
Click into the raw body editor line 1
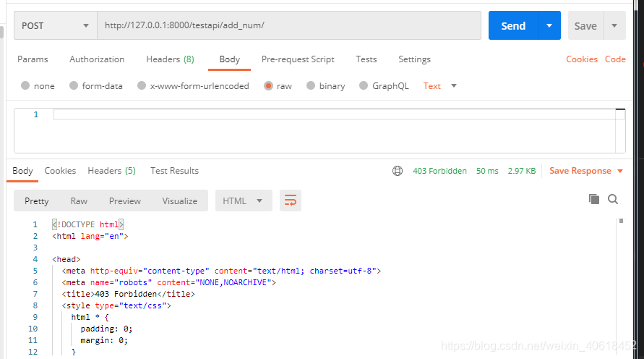tap(333, 114)
